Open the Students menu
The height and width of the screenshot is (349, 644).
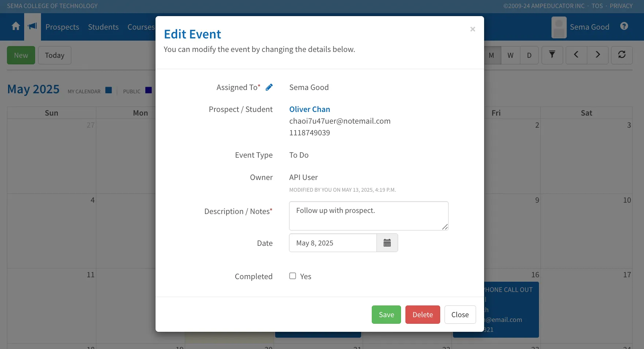103,27
